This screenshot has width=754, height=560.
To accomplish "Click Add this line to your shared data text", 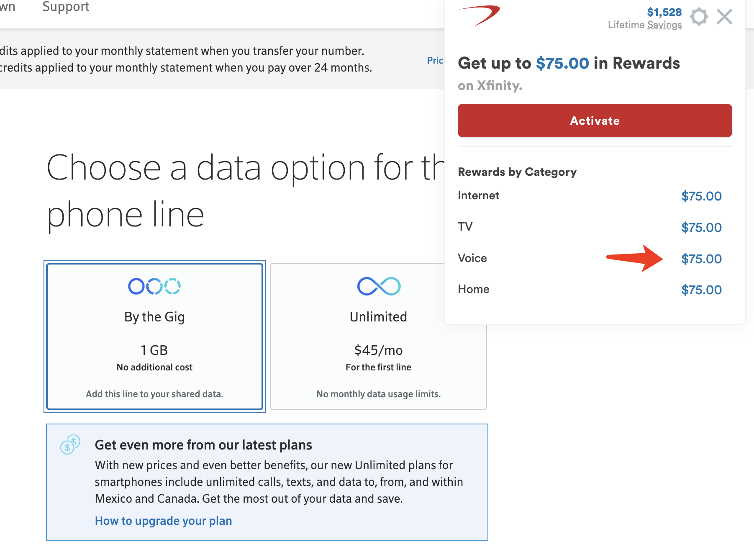I will (x=154, y=394).
